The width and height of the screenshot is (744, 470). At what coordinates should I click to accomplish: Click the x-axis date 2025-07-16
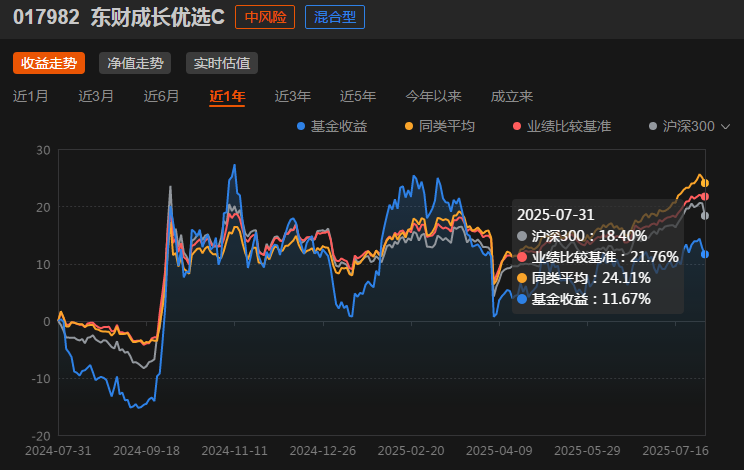pyautogui.click(x=676, y=451)
